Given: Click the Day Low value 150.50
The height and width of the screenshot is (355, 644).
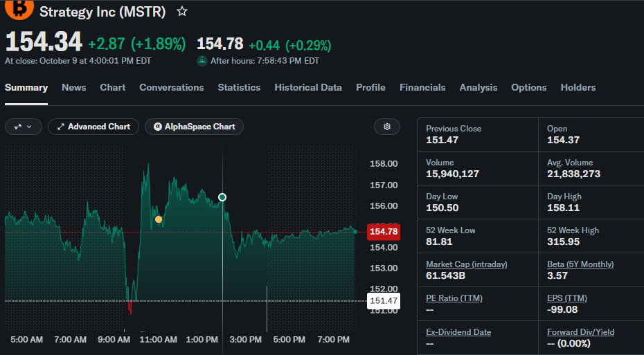Looking at the screenshot, I should (442, 208).
